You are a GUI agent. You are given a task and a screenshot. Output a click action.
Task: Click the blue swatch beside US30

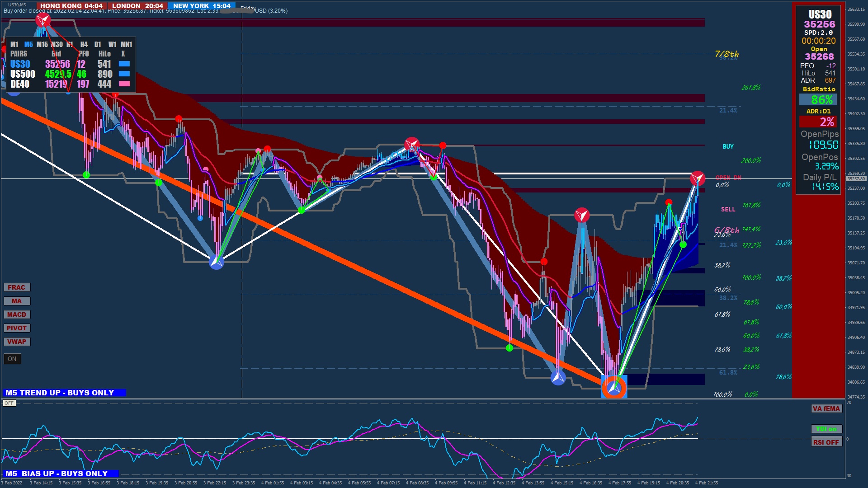tap(124, 64)
